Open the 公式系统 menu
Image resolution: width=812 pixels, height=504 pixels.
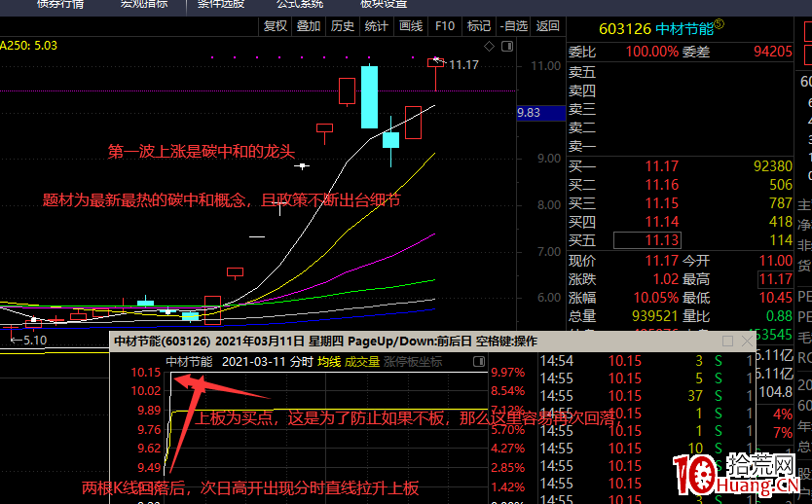coord(300,4)
